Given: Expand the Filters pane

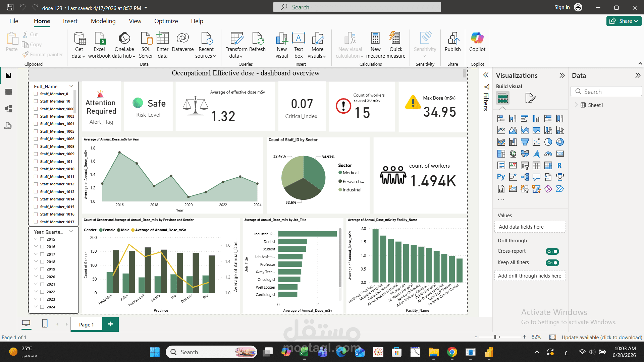Looking at the screenshot, I should point(485,75).
